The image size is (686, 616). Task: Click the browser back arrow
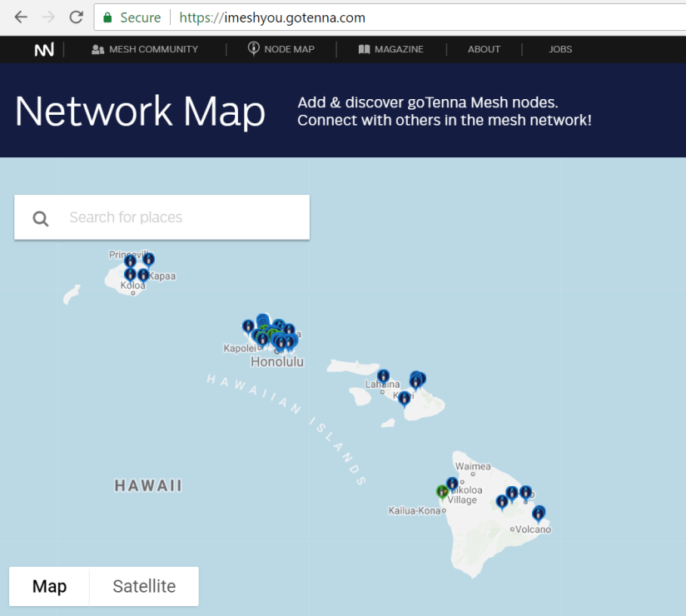[21, 17]
